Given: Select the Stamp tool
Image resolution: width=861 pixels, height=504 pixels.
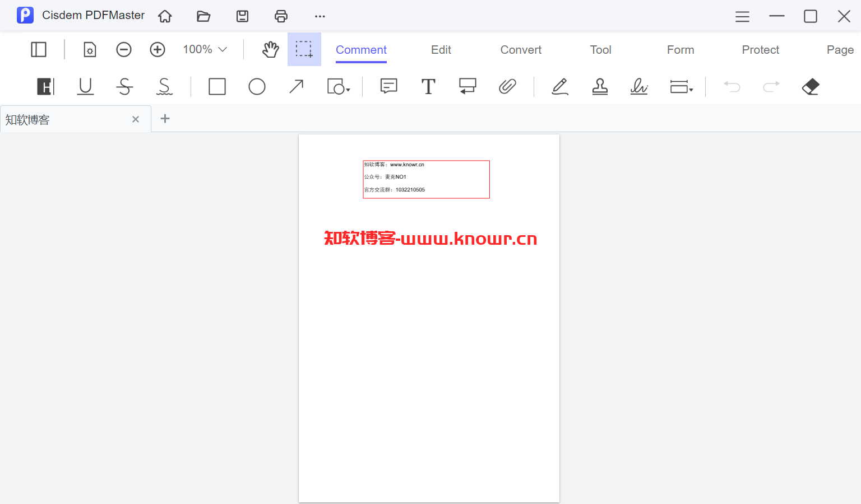Looking at the screenshot, I should pos(600,86).
